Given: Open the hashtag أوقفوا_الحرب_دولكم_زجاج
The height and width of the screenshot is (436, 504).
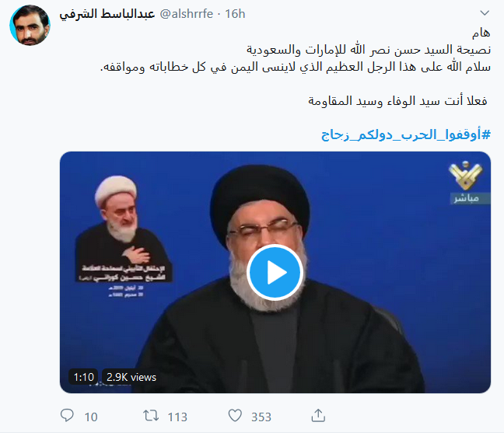Looking at the screenshot, I should [x=406, y=134].
